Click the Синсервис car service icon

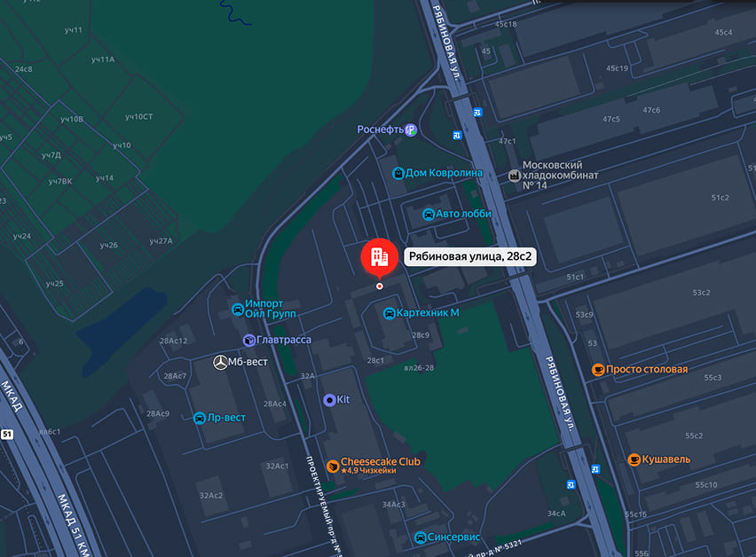tap(421, 537)
